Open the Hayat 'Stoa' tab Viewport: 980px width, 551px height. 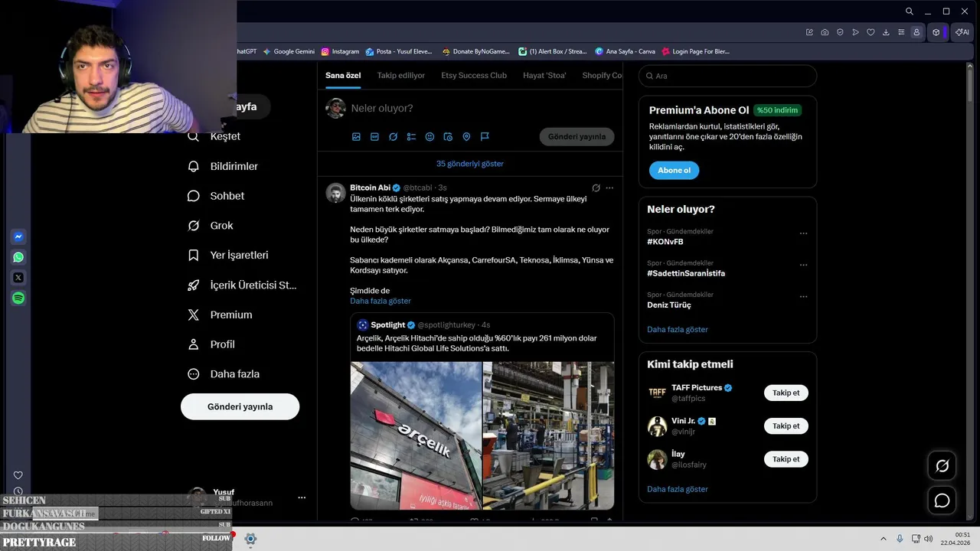click(x=544, y=75)
